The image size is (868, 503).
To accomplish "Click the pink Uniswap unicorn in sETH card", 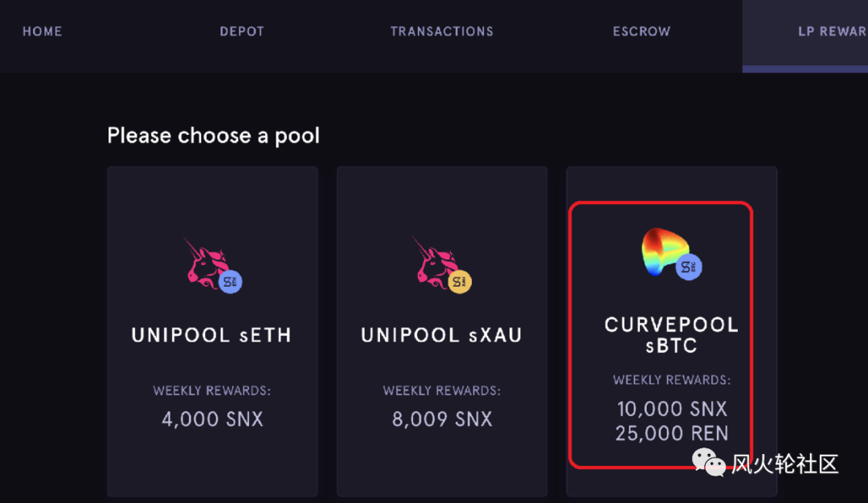I will [x=206, y=263].
